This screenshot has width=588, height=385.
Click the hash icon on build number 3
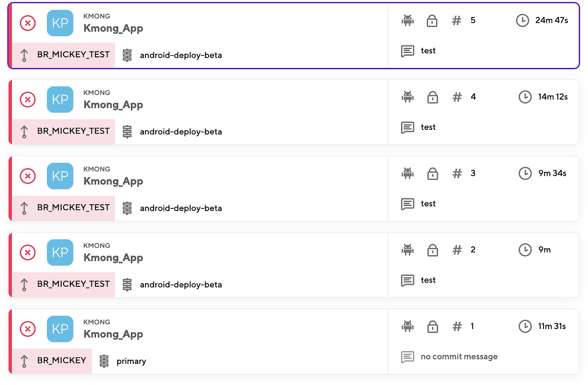click(457, 173)
